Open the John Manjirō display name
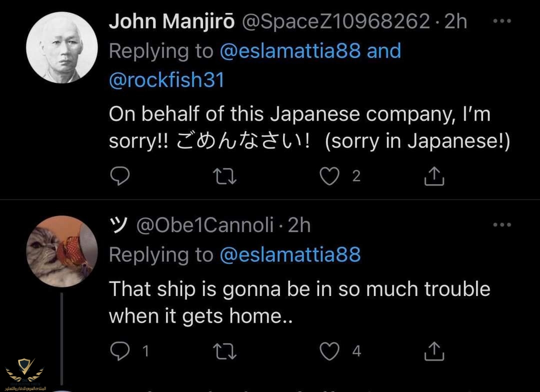 click(x=172, y=21)
